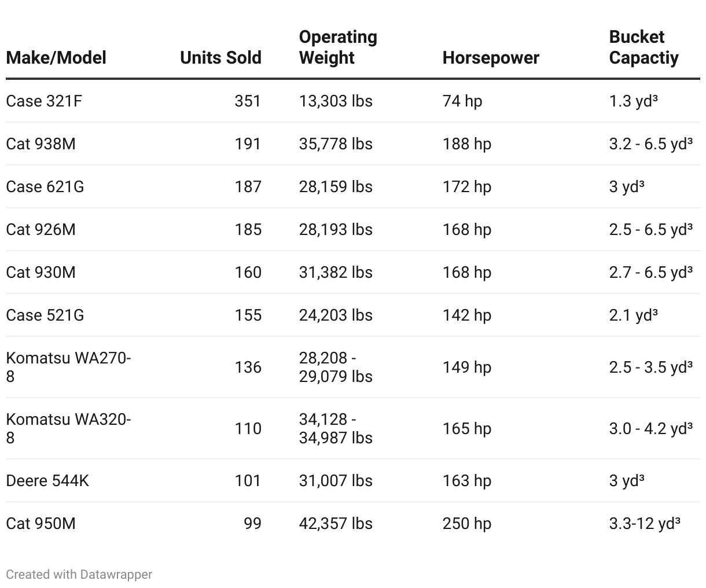Select the 3.3-12 yd³ bucket capacity cell
Image resolution: width=706 pixels, height=588 pixels.
click(x=645, y=524)
